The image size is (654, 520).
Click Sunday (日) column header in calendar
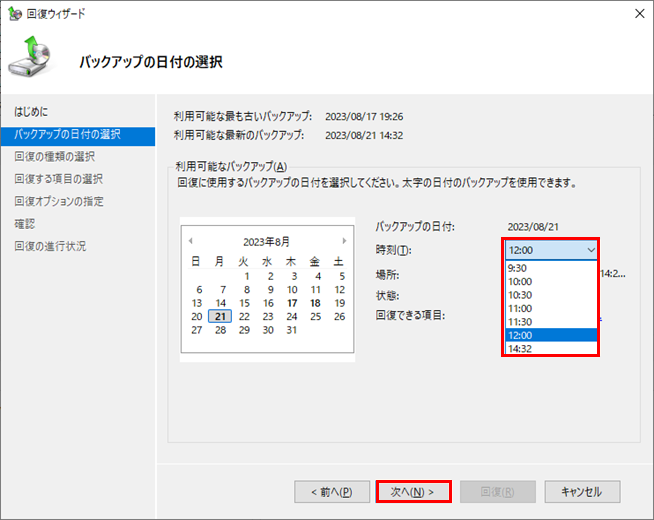(x=196, y=262)
